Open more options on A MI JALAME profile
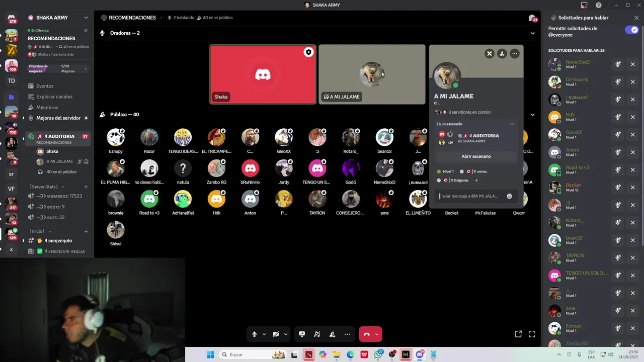This screenshot has height=362, width=644. click(x=514, y=53)
